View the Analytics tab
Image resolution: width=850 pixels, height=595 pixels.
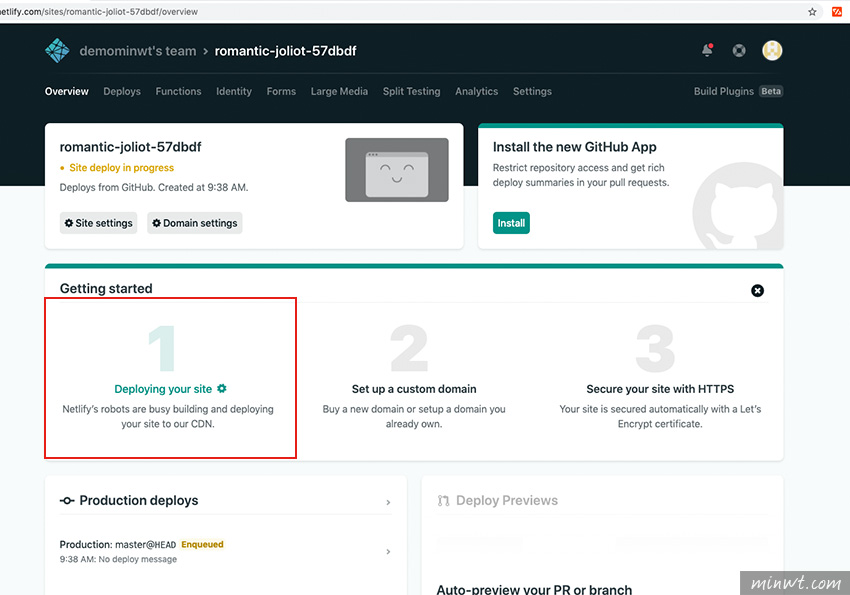click(x=476, y=92)
